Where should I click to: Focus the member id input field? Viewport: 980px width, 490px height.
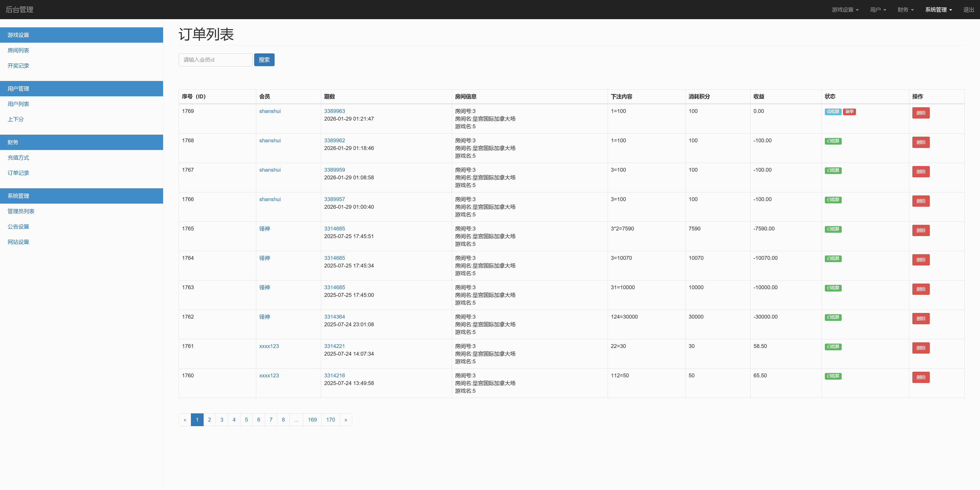pyautogui.click(x=215, y=60)
